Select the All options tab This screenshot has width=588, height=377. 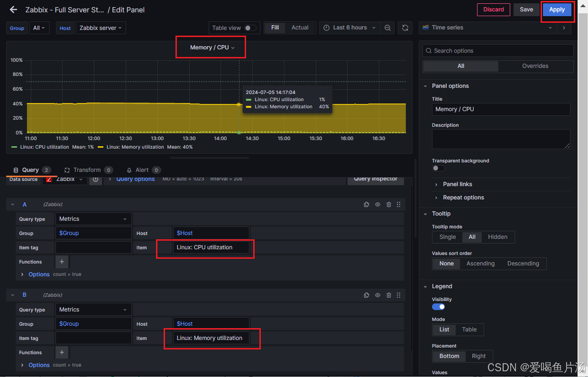[x=460, y=66]
